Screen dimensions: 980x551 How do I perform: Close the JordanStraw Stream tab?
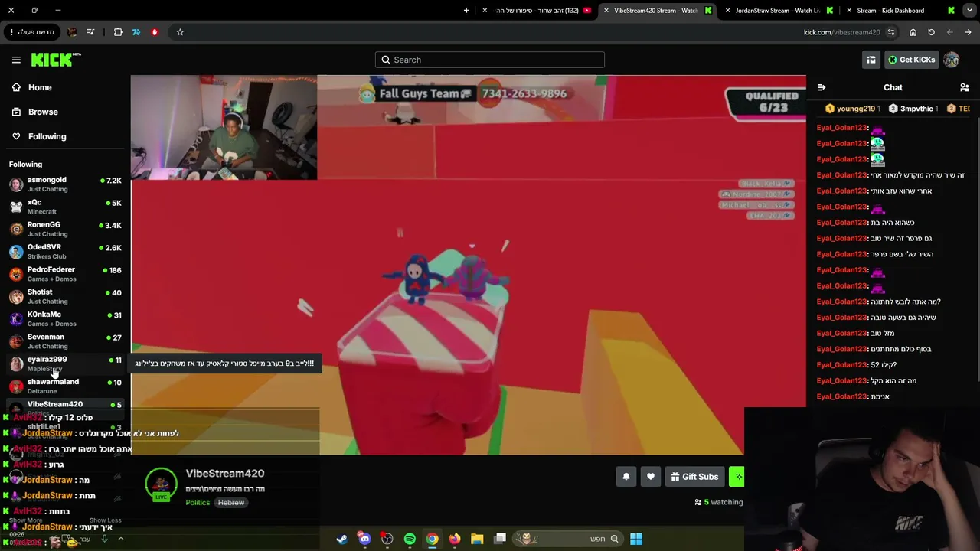728,11
